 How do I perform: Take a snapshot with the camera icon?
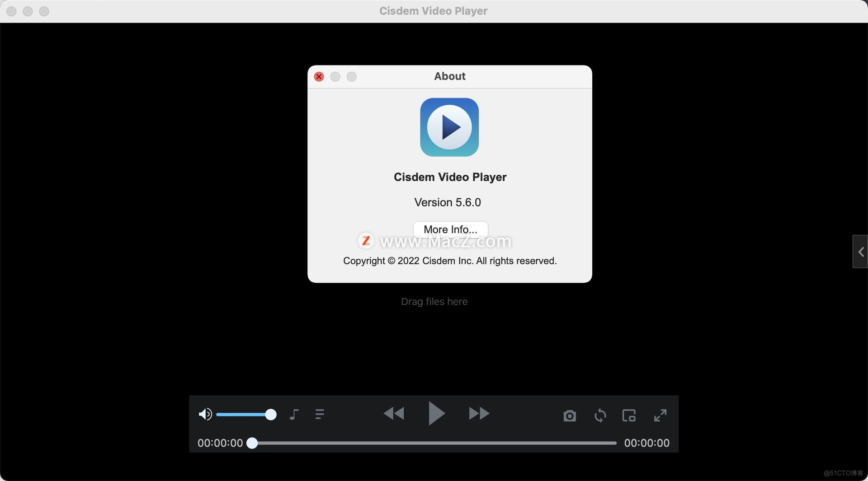(570, 416)
